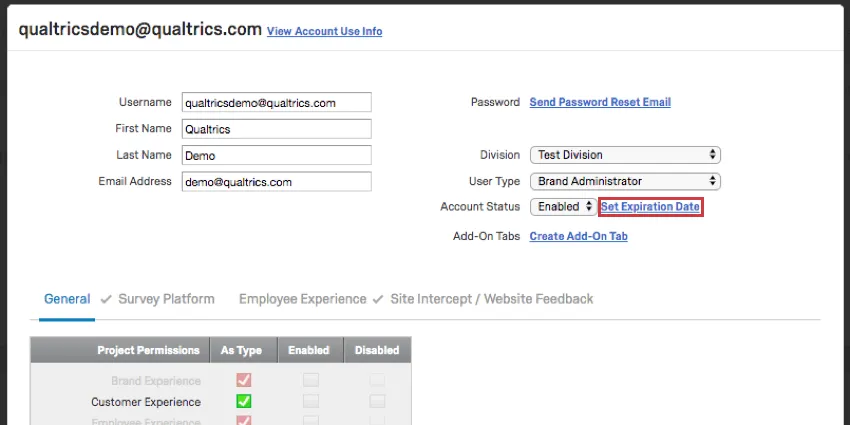Open the Account Status dropdown
The height and width of the screenshot is (425, 850).
[x=562, y=207]
